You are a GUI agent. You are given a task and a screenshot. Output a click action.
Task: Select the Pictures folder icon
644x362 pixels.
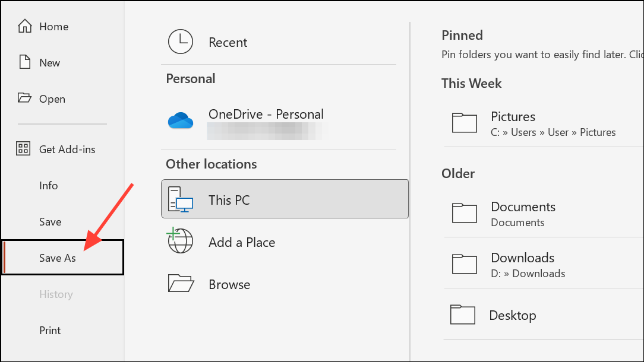(465, 123)
